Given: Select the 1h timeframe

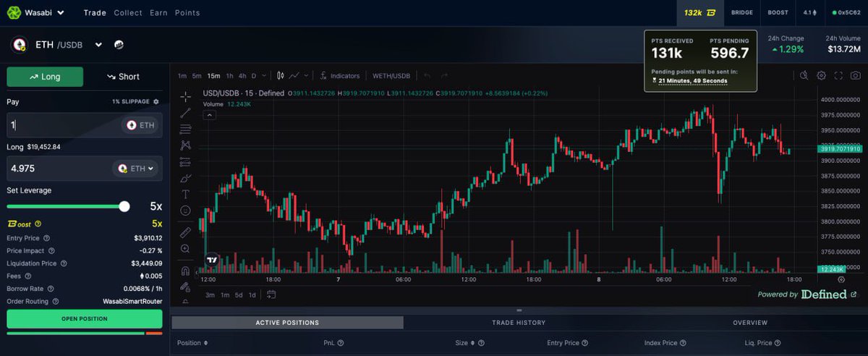Looking at the screenshot, I should 229,75.
